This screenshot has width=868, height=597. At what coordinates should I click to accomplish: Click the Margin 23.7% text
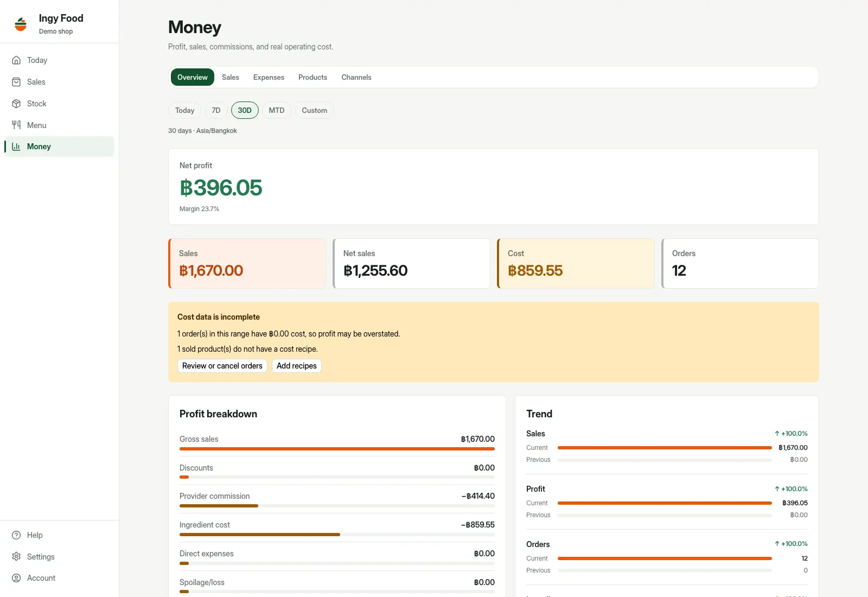coord(199,209)
